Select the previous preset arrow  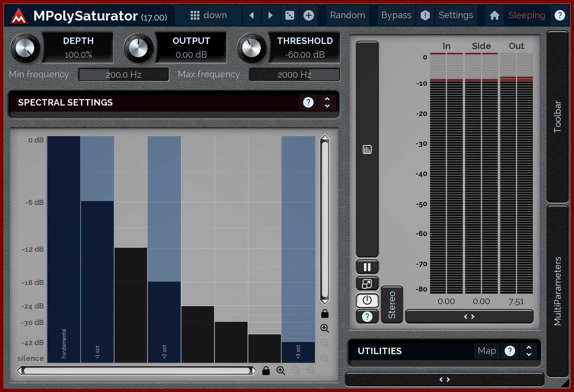tap(252, 15)
